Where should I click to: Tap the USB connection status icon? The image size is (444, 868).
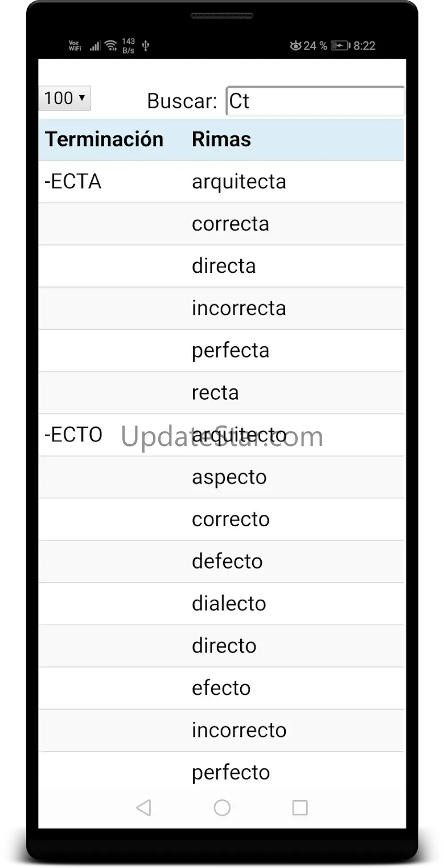(146, 46)
